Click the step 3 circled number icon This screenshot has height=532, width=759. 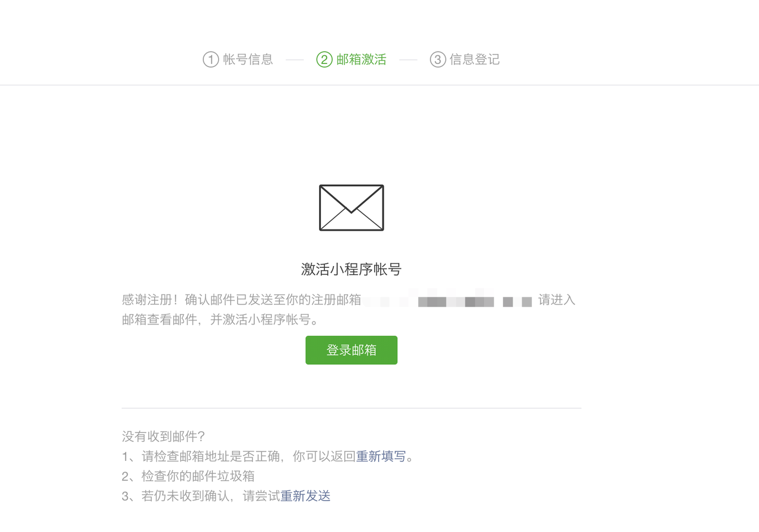(438, 59)
